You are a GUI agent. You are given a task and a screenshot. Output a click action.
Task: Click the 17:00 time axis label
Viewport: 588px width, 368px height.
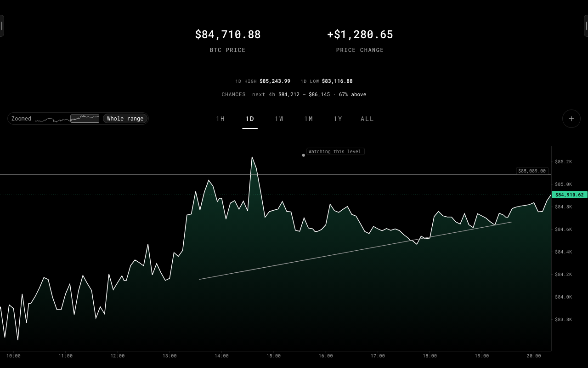tap(378, 356)
